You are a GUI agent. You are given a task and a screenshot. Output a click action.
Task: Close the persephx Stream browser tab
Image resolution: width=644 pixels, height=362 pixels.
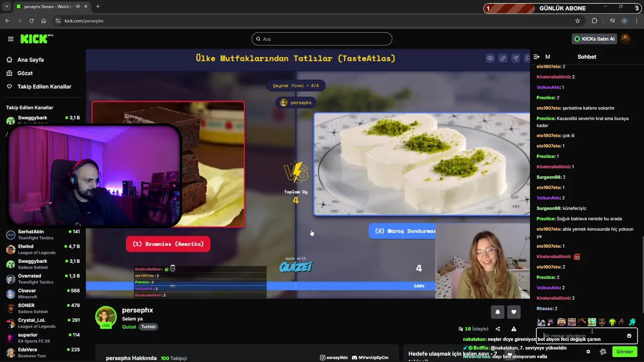click(86, 7)
